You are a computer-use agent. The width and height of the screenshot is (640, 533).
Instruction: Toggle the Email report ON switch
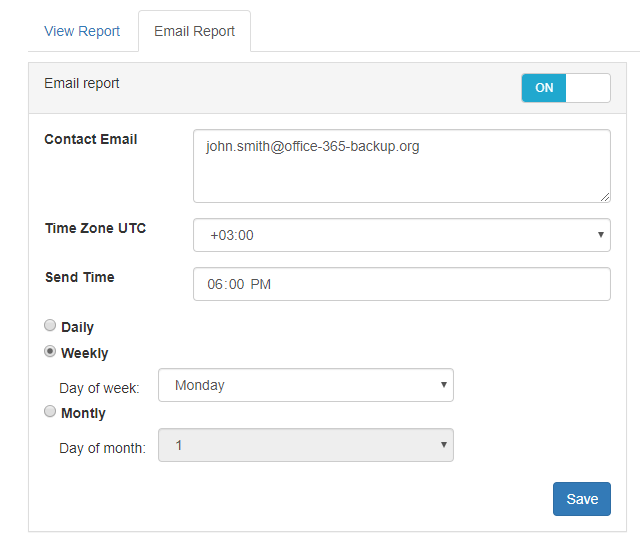pos(566,88)
